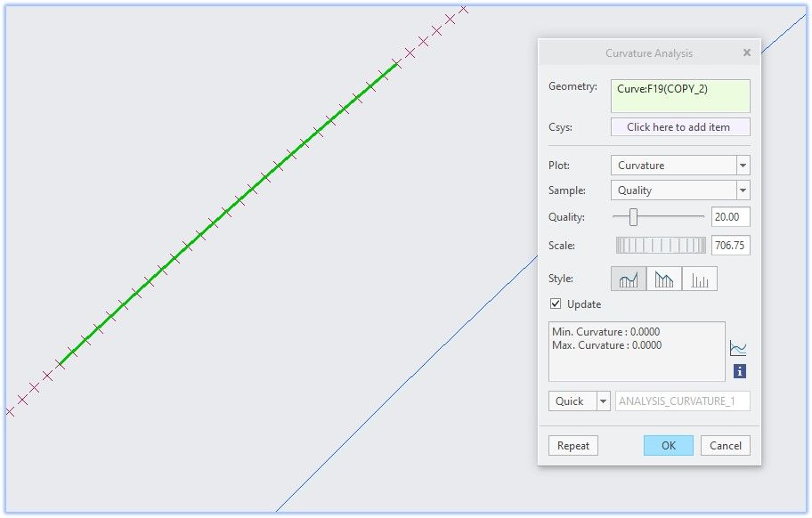Click the Repeat button
The width and height of the screenshot is (812, 518).
tap(573, 446)
